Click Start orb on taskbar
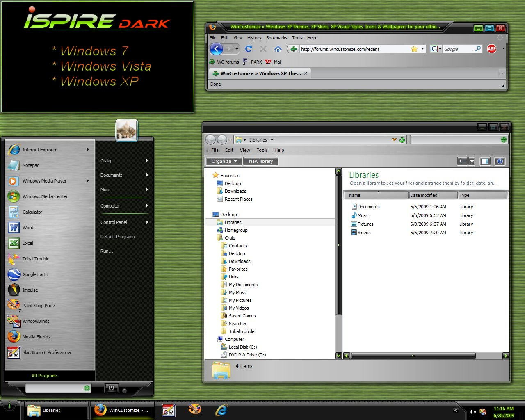525x420 pixels. pyautogui.click(x=9, y=406)
